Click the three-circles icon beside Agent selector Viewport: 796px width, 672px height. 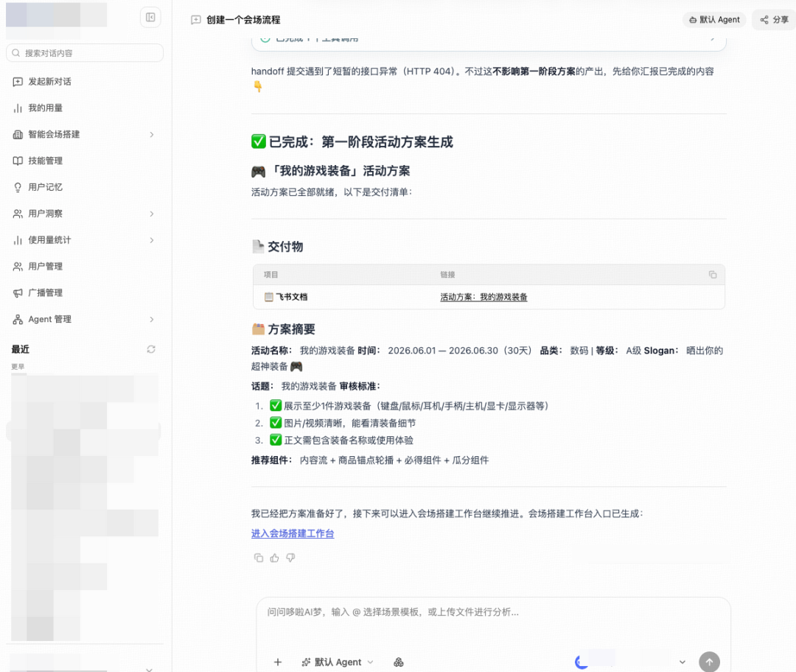coord(399,662)
